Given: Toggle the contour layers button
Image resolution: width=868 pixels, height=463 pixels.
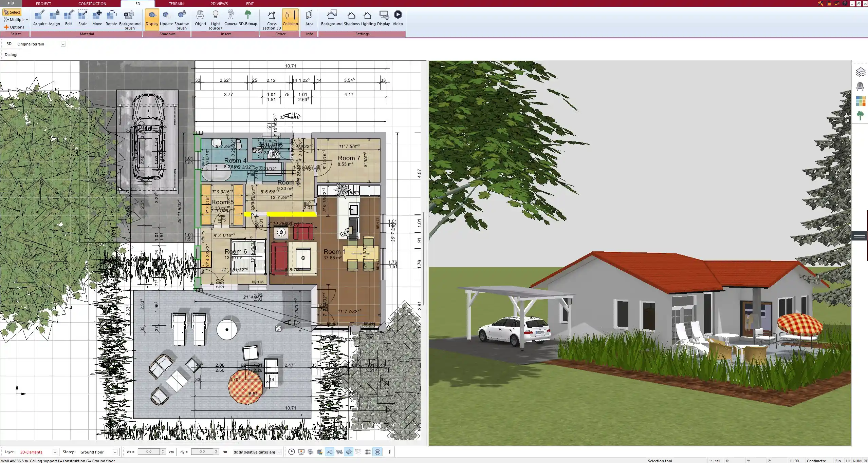Looking at the screenshot, I should click(x=358, y=452).
